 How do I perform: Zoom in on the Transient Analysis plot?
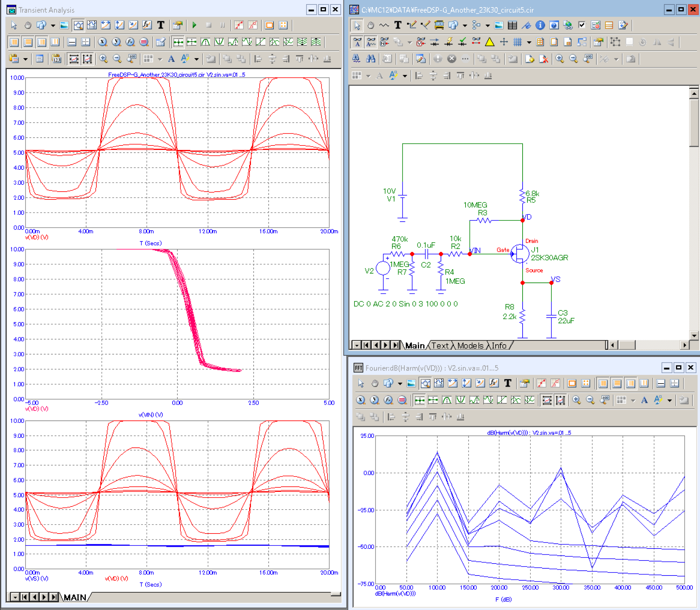pyautogui.click(x=103, y=59)
